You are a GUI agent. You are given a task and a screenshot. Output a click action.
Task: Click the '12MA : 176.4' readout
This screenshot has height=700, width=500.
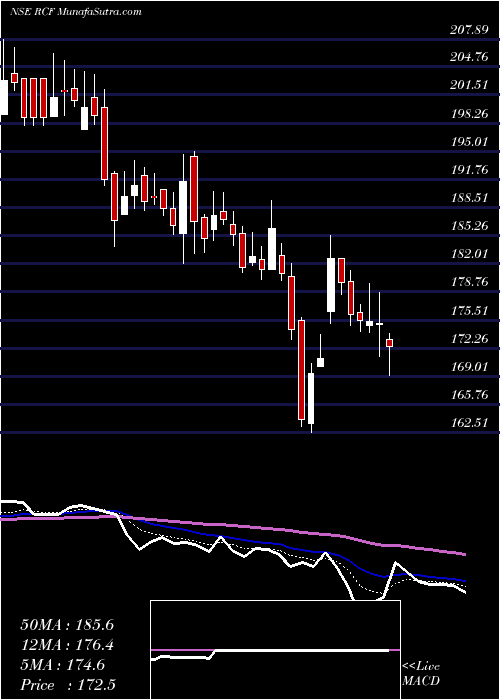point(67,645)
